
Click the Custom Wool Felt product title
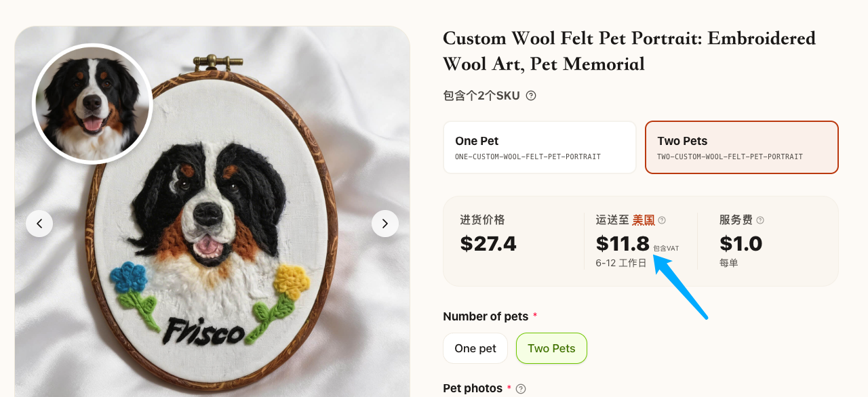pyautogui.click(x=629, y=51)
